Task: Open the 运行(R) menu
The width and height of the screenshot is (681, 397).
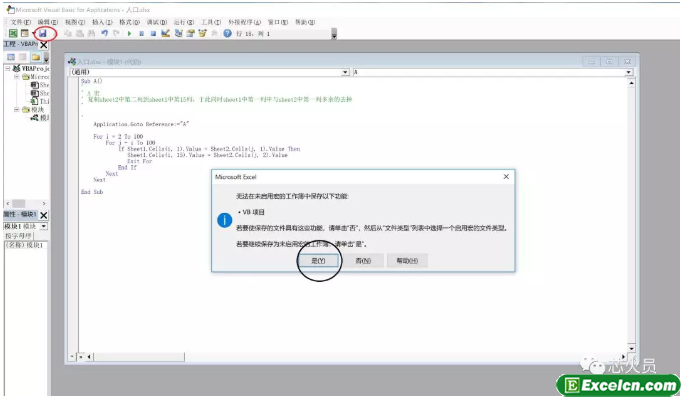Action: (184, 22)
